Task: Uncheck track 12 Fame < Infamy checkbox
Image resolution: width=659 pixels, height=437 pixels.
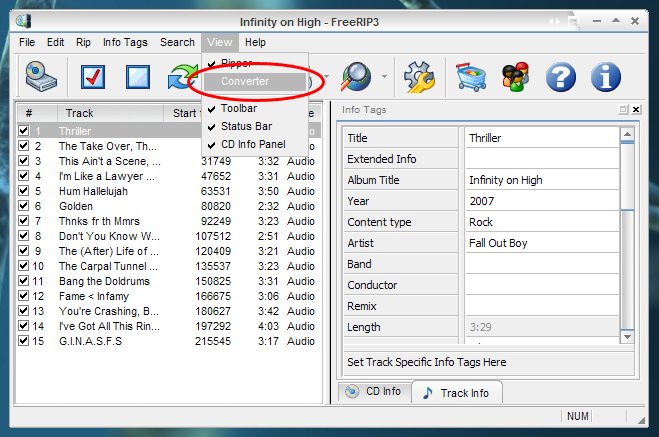Action: tap(24, 296)
